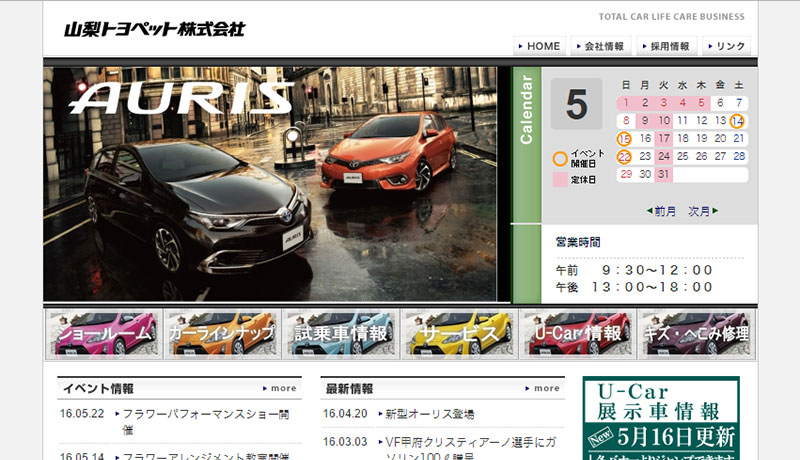
Task: Click the AURIS hero banner image
Action: (270, 184)
